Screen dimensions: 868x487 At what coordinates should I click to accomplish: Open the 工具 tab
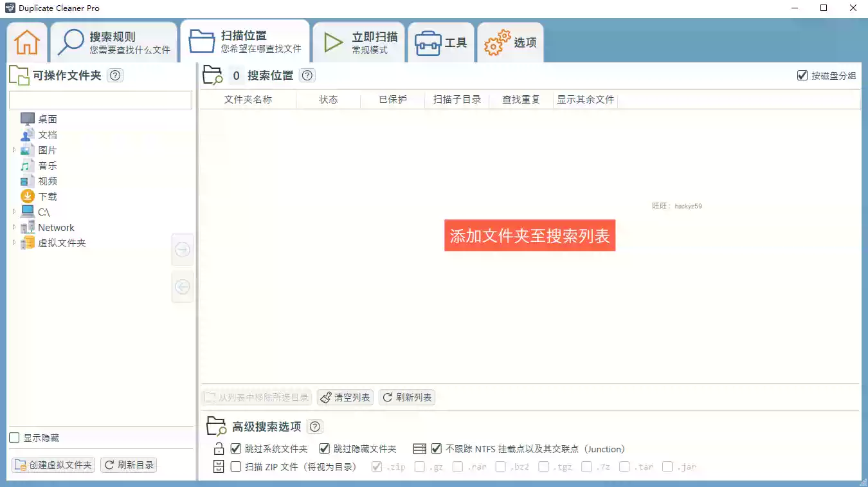(441, 42)
